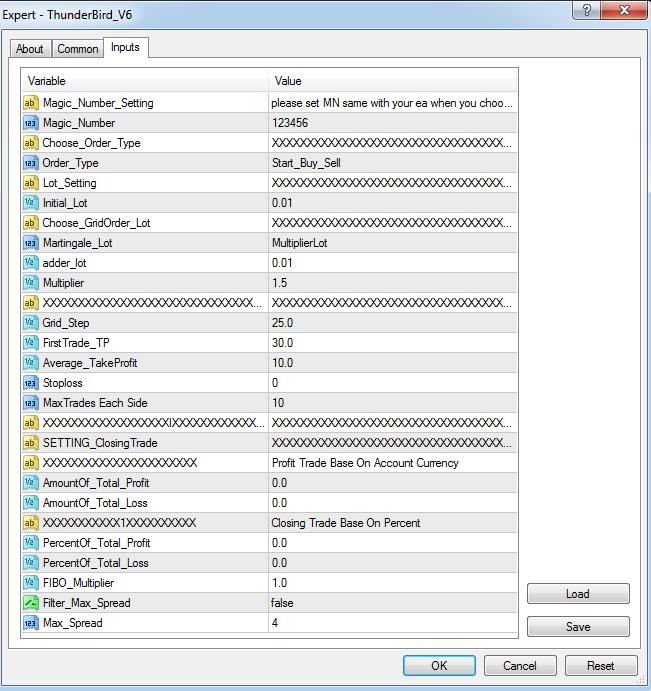Edit the Multiplier value 1.5
This screenshot has height=691, width=651.
tap(393, 283)
